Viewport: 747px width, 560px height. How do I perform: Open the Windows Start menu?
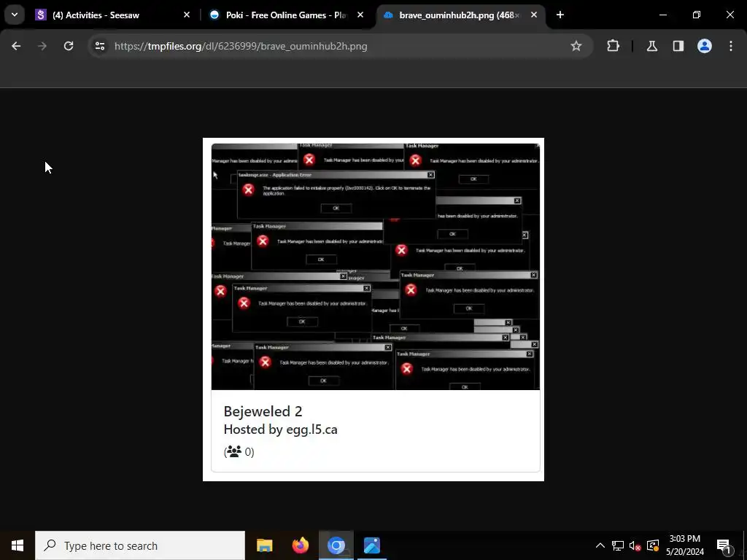tap(18, 545)
